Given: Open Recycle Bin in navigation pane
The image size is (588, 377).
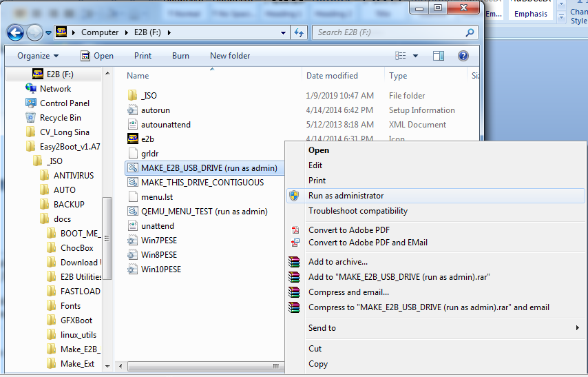Looking at the screenshot, I should [x=60, y=118].
